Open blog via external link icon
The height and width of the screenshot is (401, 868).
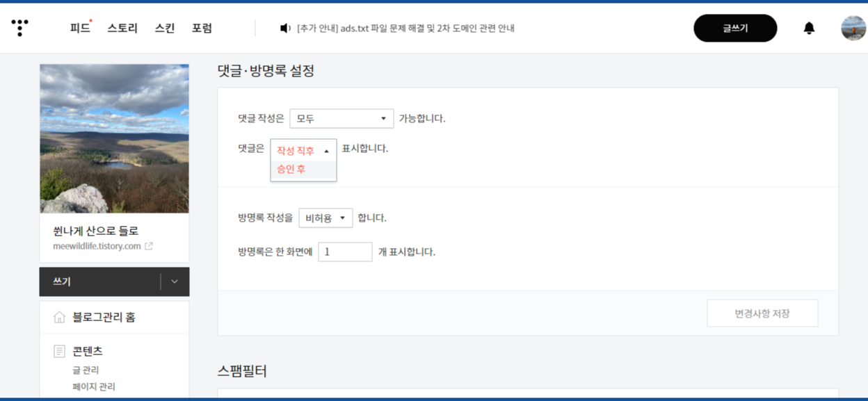(x=148, y=246)
